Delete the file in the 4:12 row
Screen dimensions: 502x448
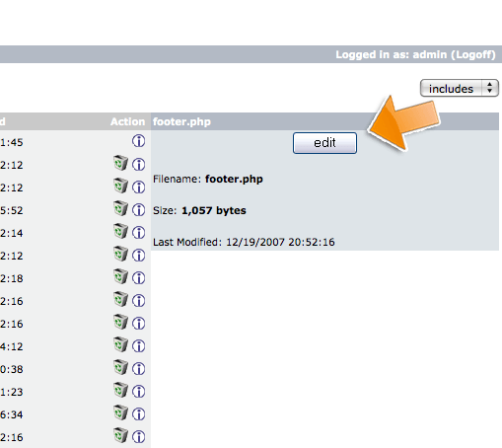(x=120, y=345)
